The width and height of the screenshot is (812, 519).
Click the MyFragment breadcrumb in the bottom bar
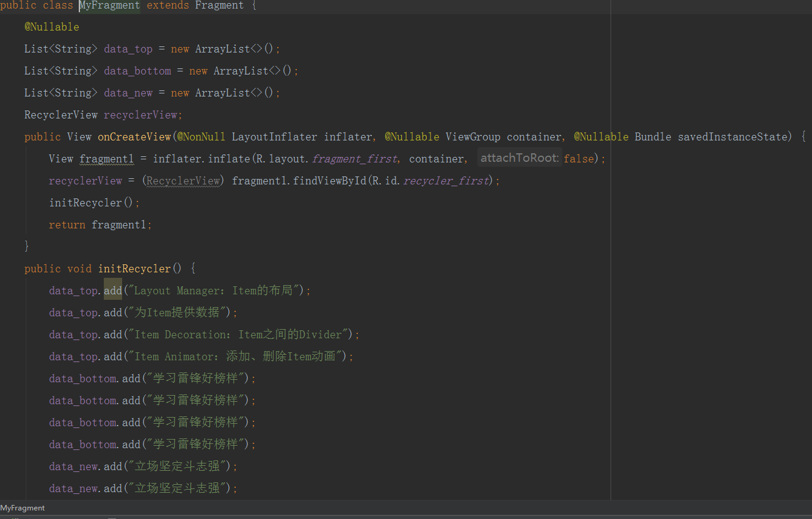pos(23,508)
